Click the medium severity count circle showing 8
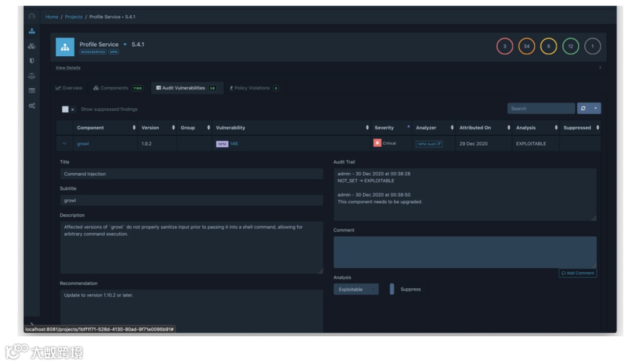The height and width of the screenshot is (364, 640). coord(549,46)
